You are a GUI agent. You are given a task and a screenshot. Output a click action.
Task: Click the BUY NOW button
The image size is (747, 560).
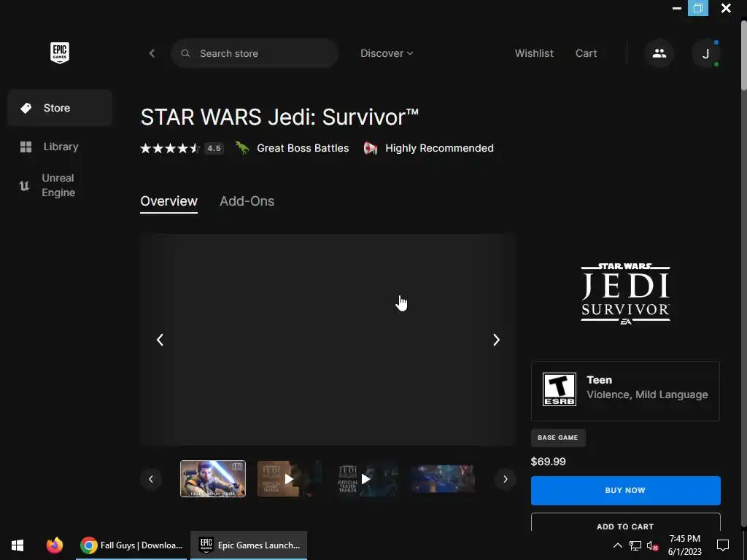(625, 491)
